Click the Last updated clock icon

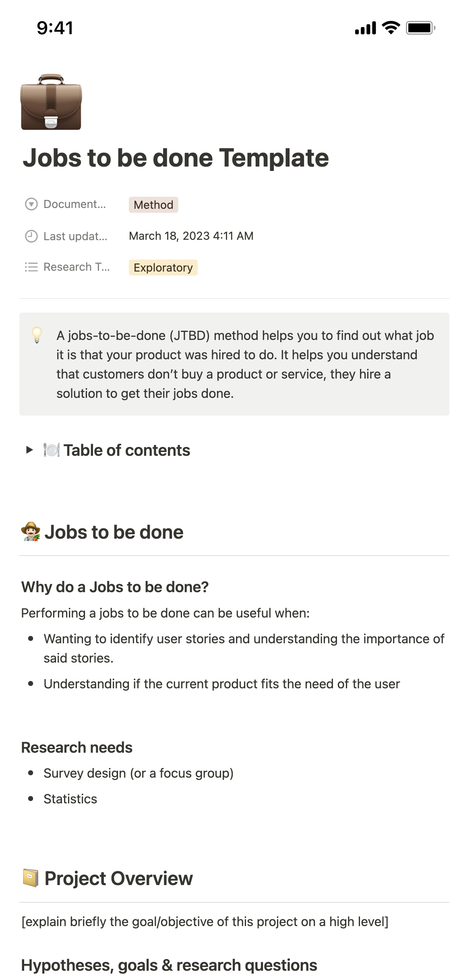(x=31, y=236)
